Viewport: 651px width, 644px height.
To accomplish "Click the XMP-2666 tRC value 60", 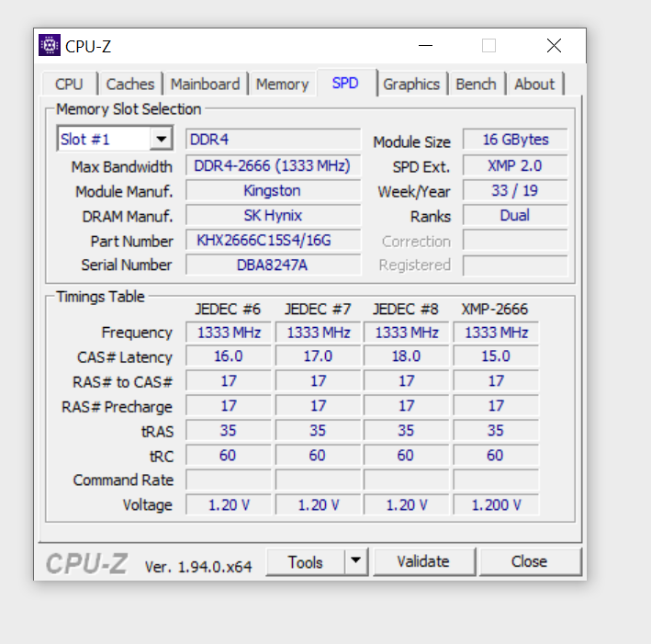I will click(x=496, y=456).
